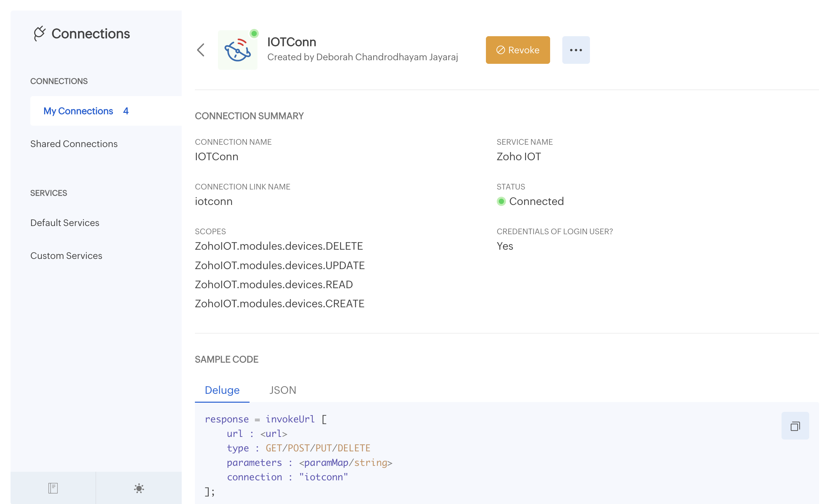Click the green Connected status indicator
825x504 pixels.
point(501,201)
